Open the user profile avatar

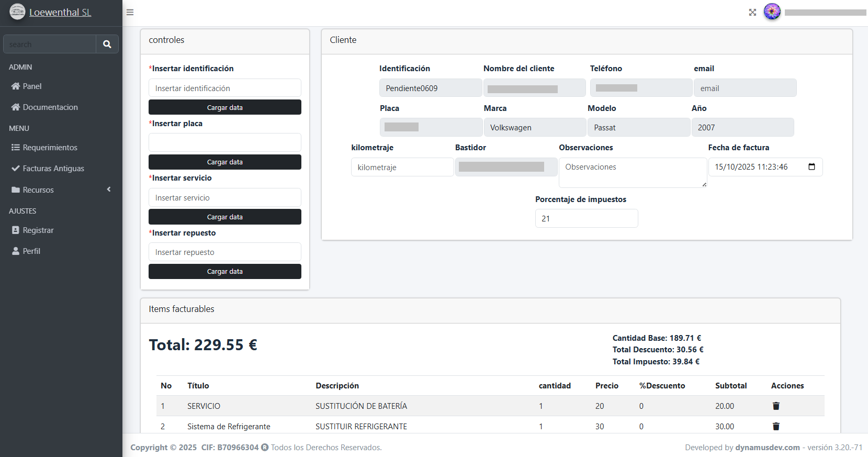click(x=772, y=12)
